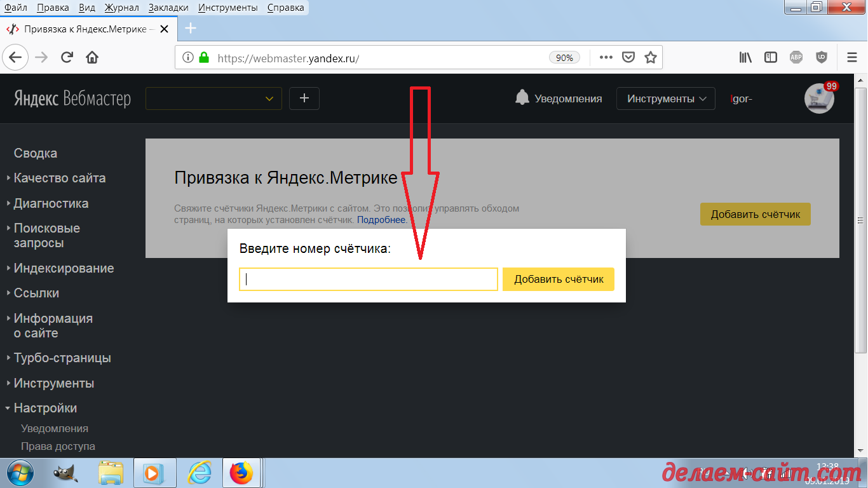This screenshot has height=488, width=868.
Task: Open Сводка in the sidebar
Action: [36, 153]
